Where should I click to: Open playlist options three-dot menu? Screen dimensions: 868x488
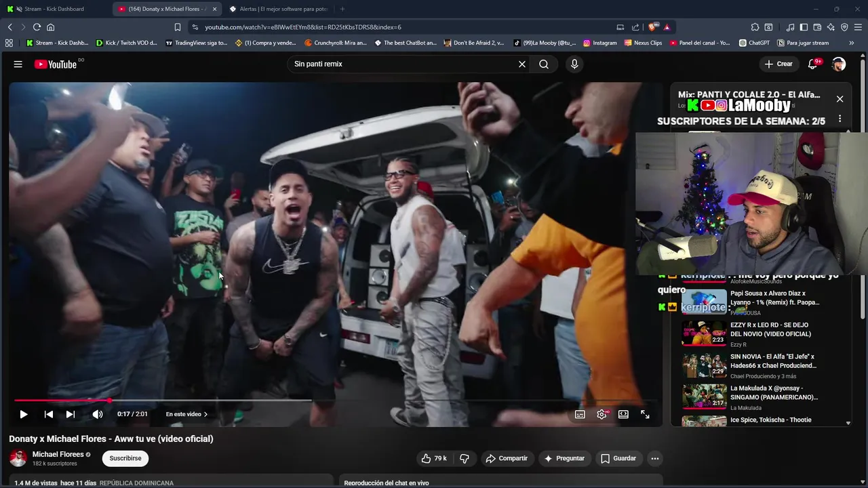(840, 119)
